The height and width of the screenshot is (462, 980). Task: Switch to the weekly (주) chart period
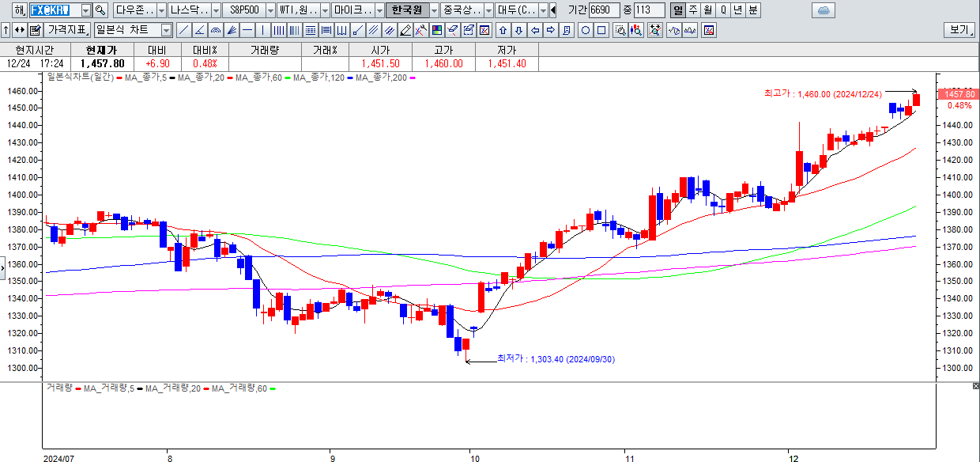pyautogui.click(x=692, y=10)
